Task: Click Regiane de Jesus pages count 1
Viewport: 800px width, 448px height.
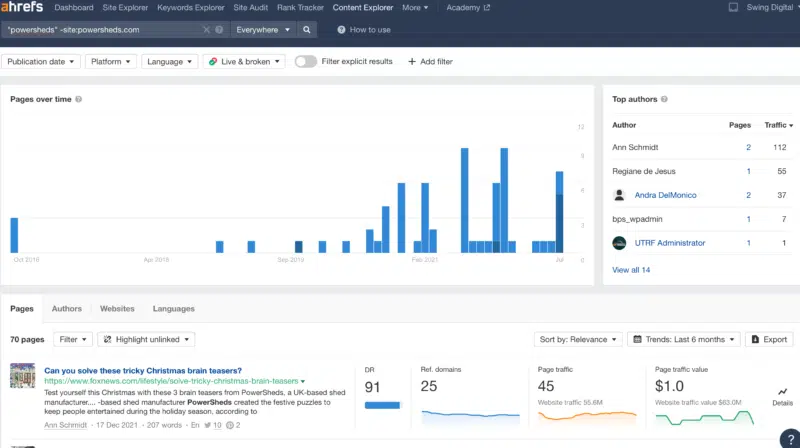Action: pyautogui.click(x=748, y=171)
